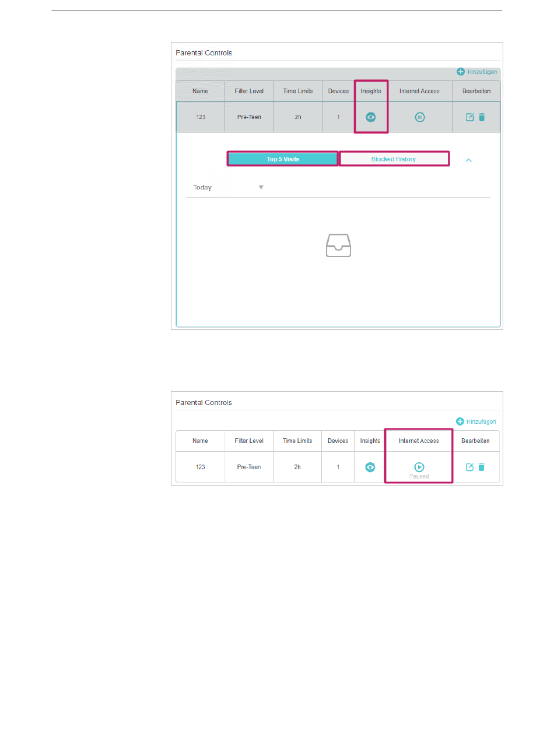
Task: Delete profile 123 in the lower table
Action: tap(481, 467)
